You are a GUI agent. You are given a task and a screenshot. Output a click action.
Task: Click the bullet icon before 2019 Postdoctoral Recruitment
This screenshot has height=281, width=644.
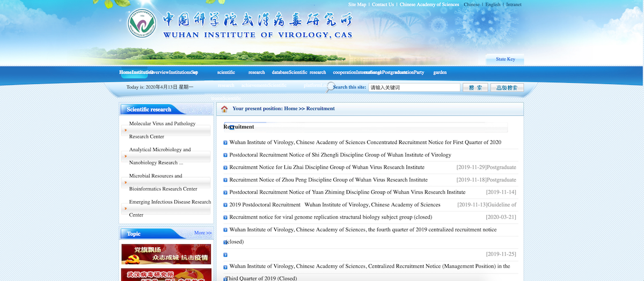pos(225,205)
